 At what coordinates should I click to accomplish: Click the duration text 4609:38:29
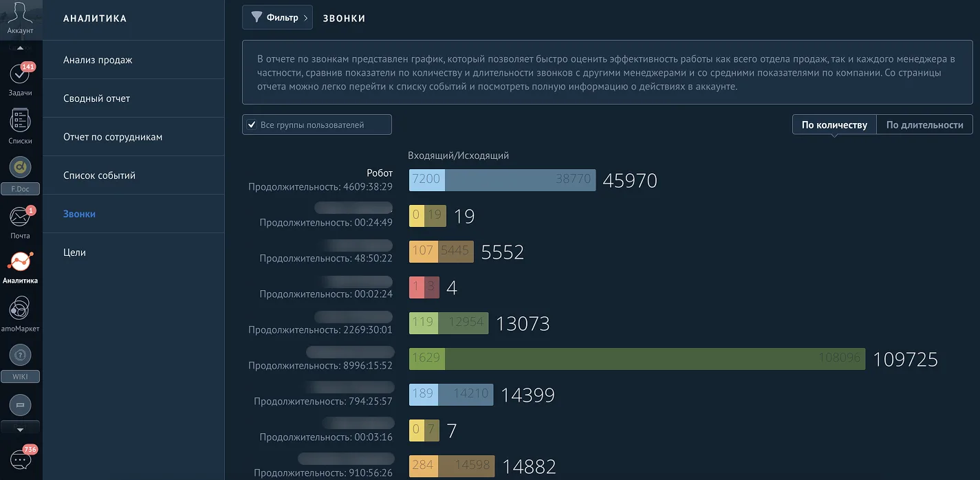367,187
